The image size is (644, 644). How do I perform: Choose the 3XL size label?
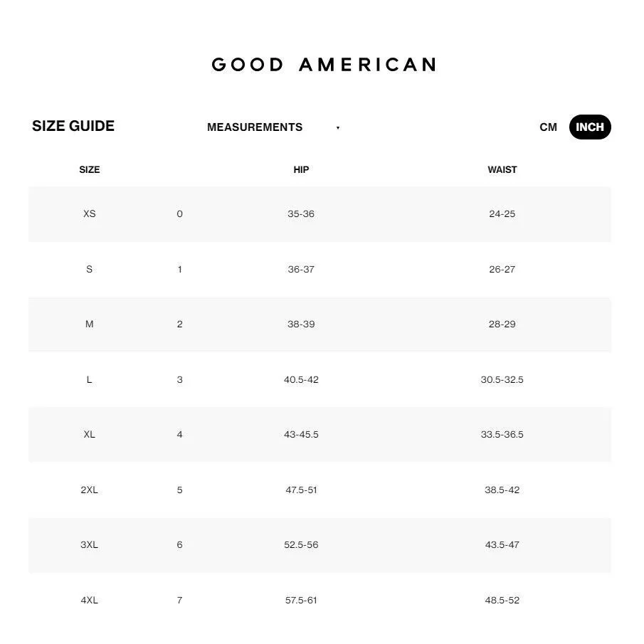click(x=90, y=545)
